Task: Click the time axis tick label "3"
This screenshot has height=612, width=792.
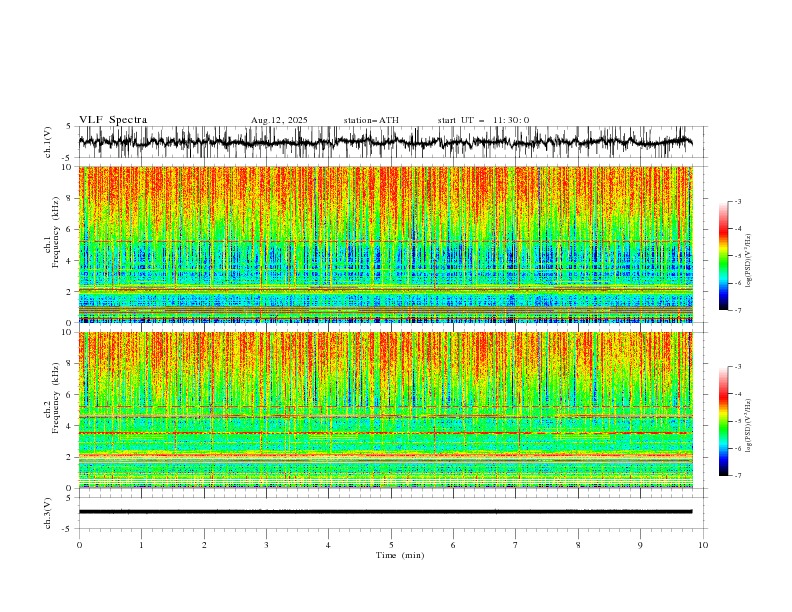Action: (266, 545)
